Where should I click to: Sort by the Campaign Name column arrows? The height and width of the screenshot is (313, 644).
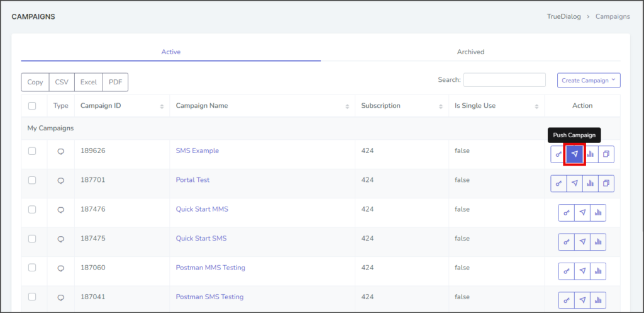click(x=347, y=106)
